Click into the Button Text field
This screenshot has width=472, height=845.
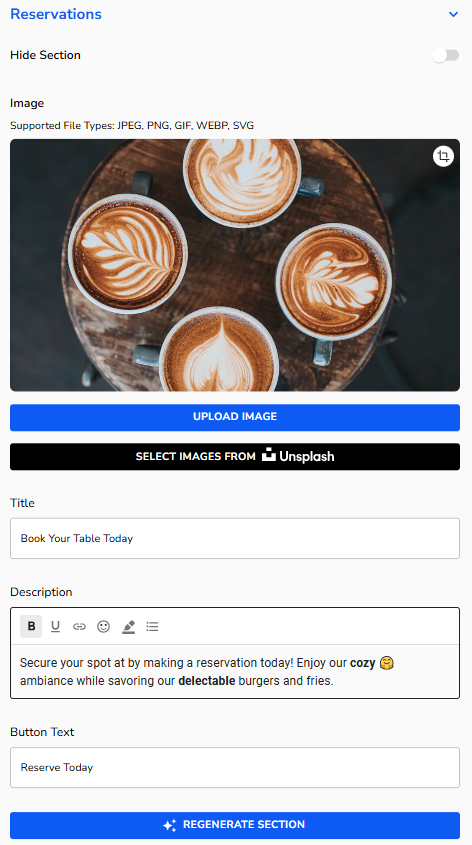click(x=235, y=767)
